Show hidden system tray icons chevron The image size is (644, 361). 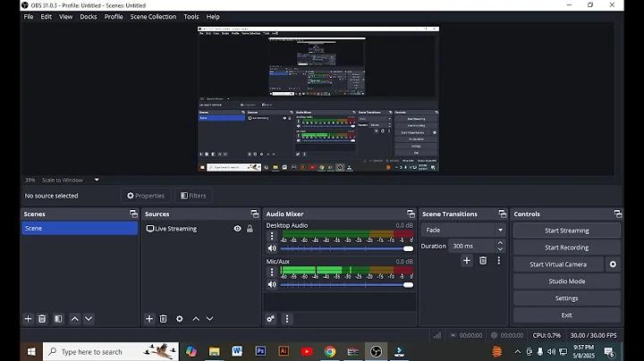coord(518,351)
